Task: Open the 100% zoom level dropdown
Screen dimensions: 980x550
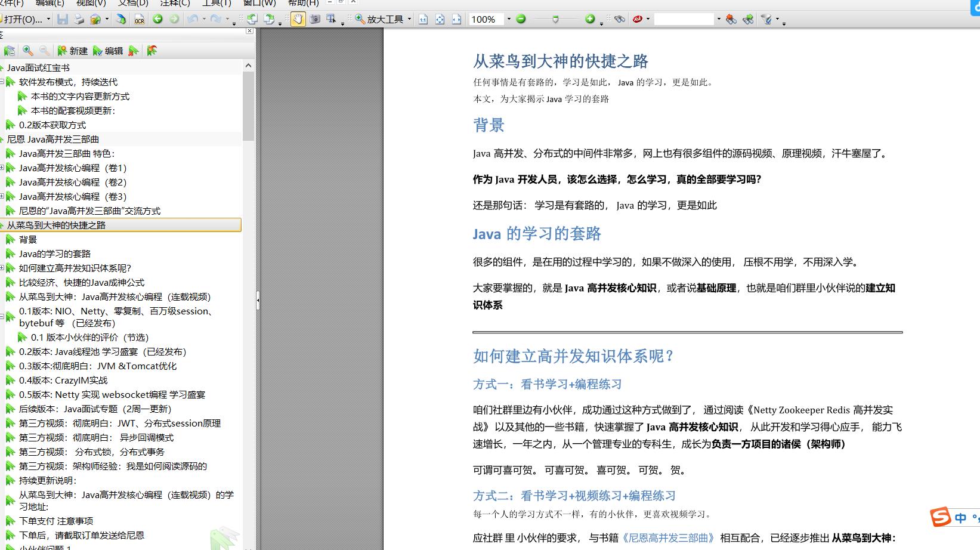Action: (x=509, y=19)
